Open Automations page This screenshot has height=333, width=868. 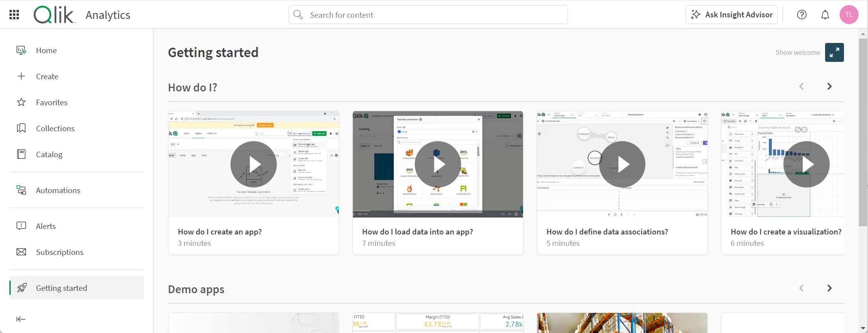[x=77, y=190]
